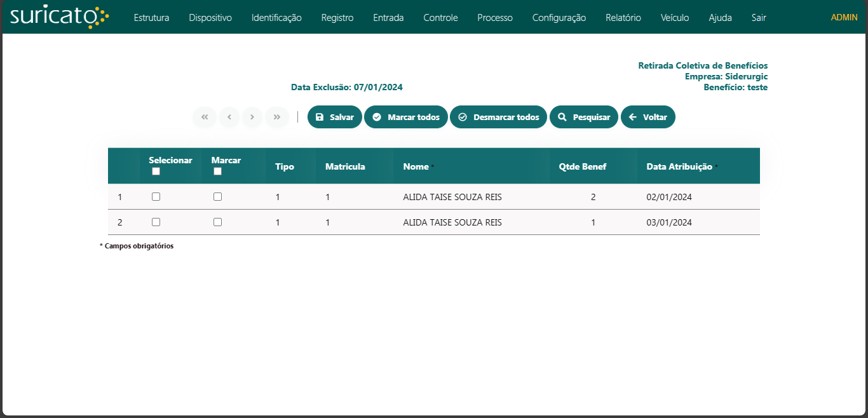The height and width of the screenshot is (418, 868).
Task: Jump to the last page arrow
Action: [x=277, y=117]
